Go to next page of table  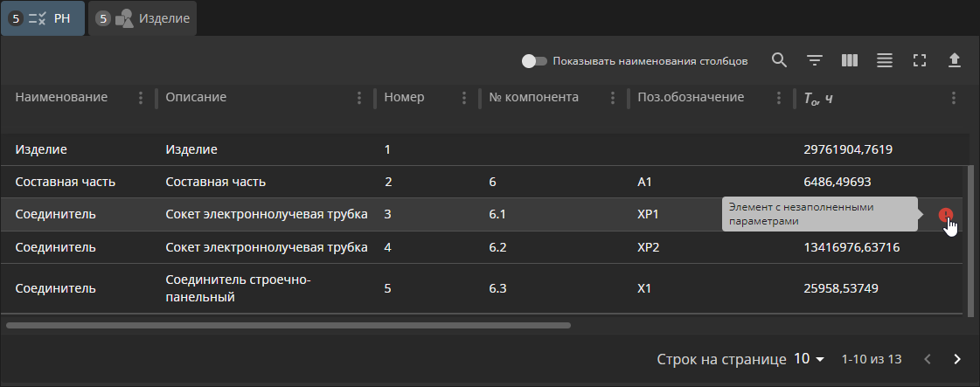(957, 359)
